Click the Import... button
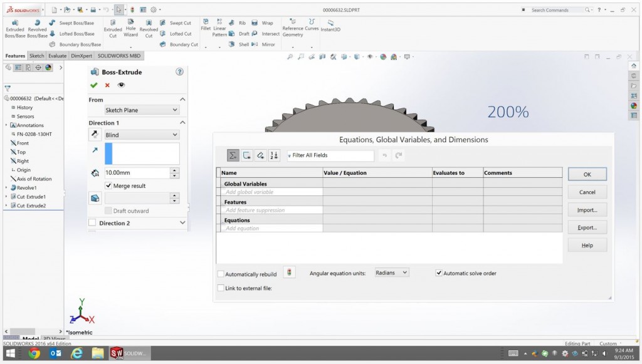 click(x=587, y=210)
